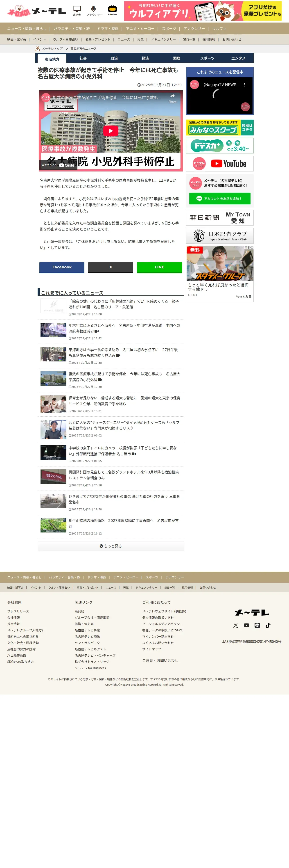Play the sidebar NagoyaTV NEWS video
This screenshot has width=289, height=868.
(x=220, y=95)
